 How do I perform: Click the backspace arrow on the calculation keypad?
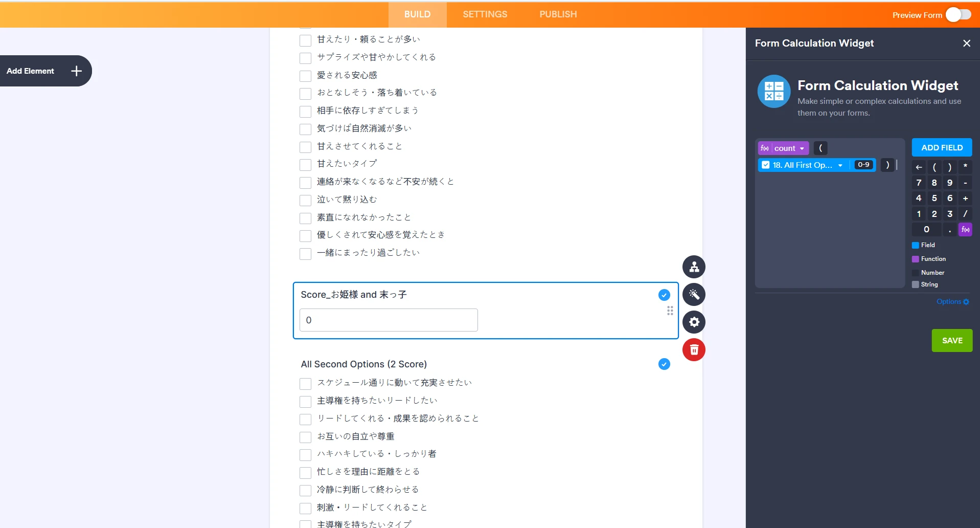[919, 167]
